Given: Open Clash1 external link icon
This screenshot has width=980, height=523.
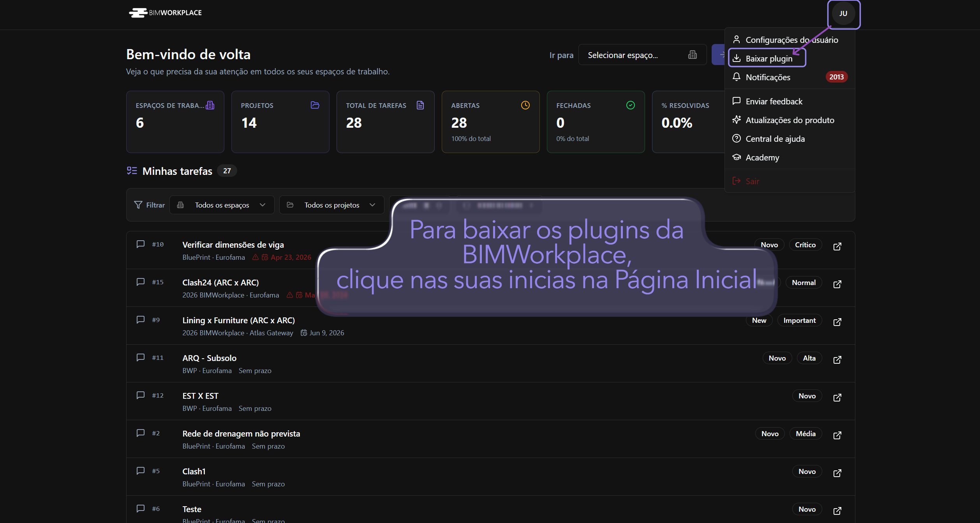Looking at the screenshot, I should 837,473.
